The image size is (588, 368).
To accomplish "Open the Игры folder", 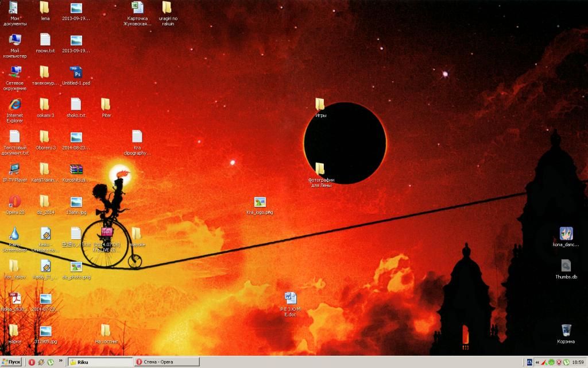I will click(x=320, y=105).
